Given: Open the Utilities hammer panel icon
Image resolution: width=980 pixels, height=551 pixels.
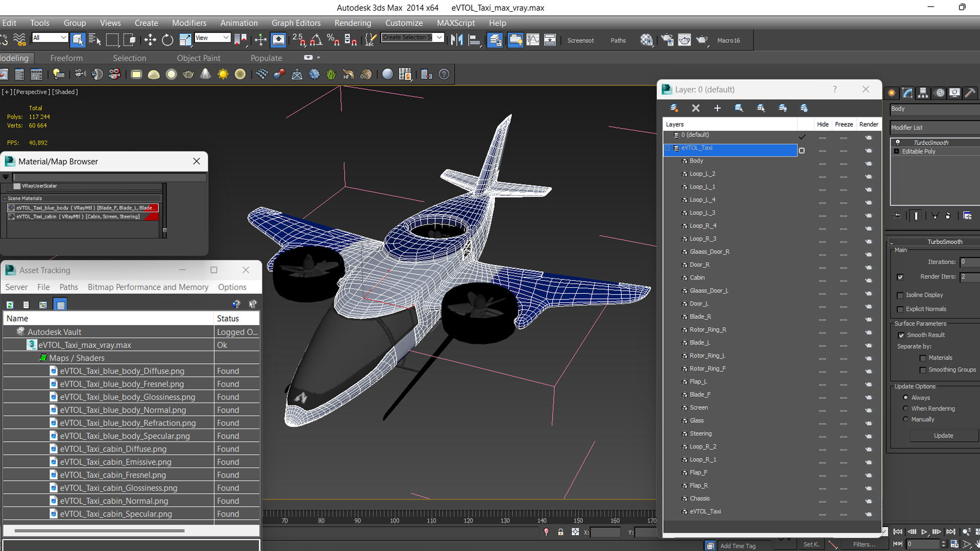Looking at the screenshot, I should point(970,93).
